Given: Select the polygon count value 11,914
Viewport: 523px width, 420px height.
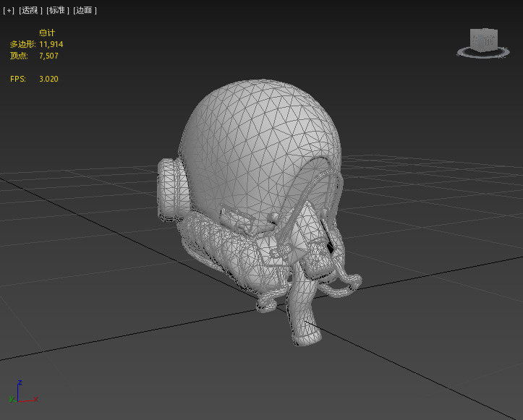Looking at the screenshot, I should click(x=51, y=44).
